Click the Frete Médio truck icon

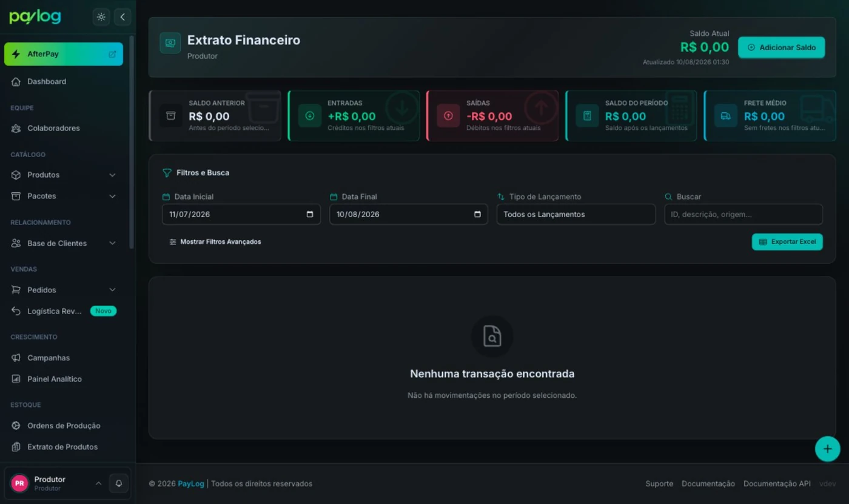pyautogui.click(x=726, y=116)
